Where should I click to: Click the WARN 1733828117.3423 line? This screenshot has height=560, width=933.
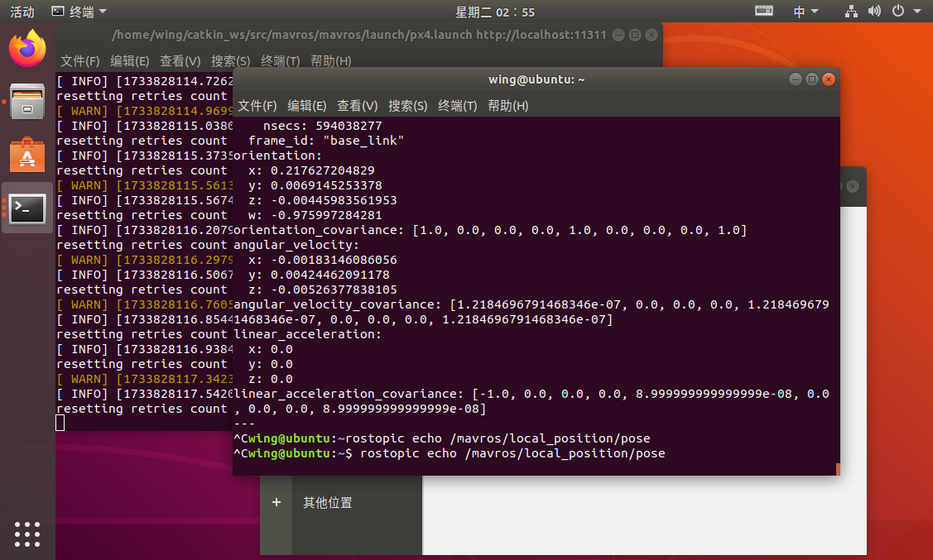click(145, 380)
